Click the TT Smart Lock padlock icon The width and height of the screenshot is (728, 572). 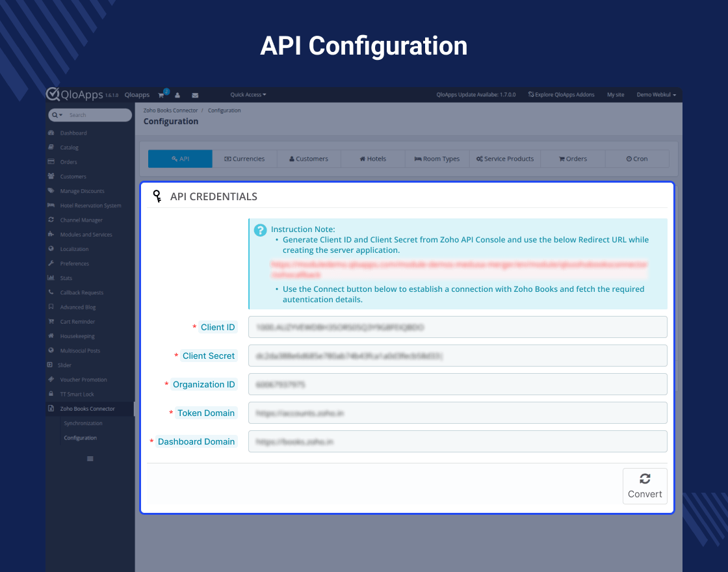tap(51, 394)
